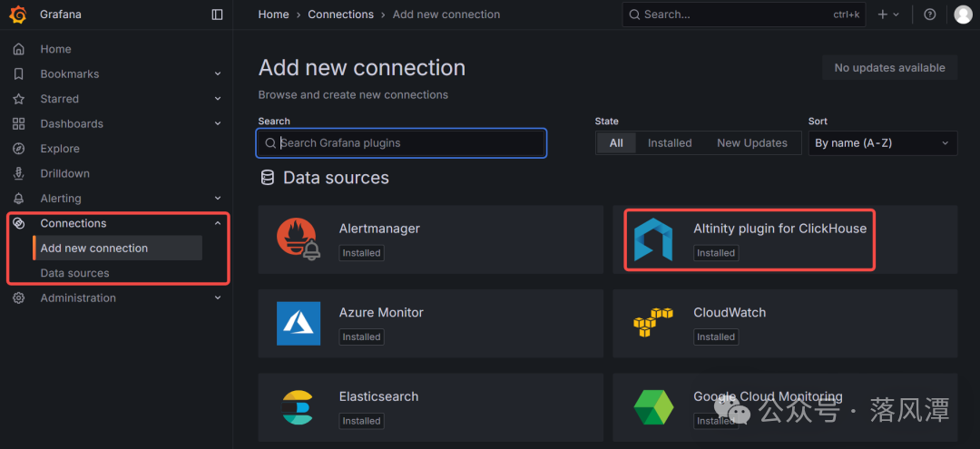Open Altinity plugin for ClickHouse title
This screenshot has height=449, width=980.
[780, 229]
